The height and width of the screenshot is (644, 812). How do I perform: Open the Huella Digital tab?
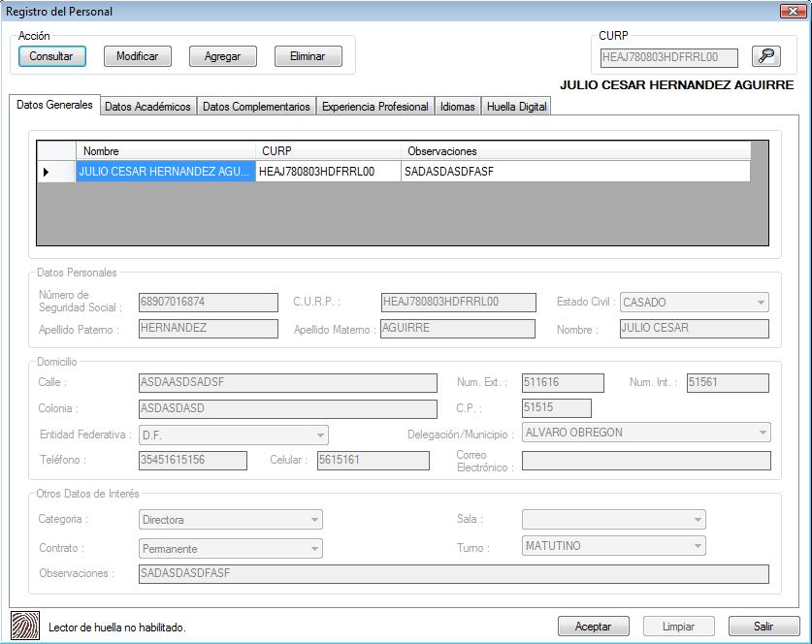[517, 107]
